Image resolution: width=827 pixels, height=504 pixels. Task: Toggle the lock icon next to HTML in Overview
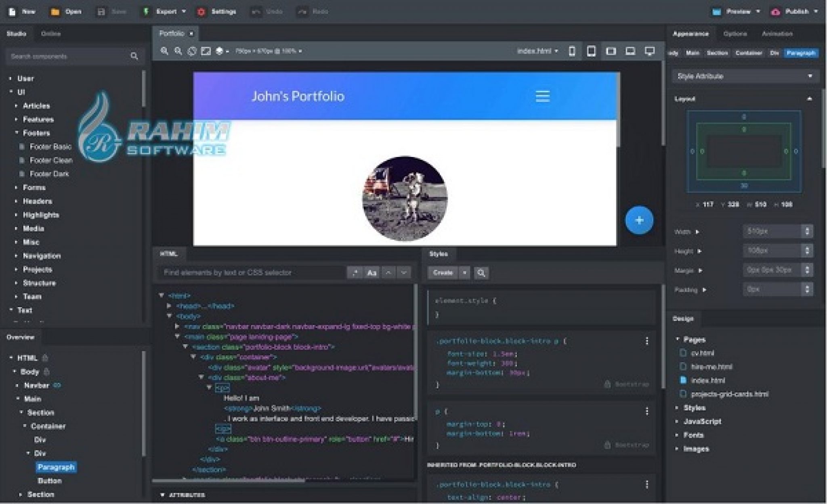(45, 358)
